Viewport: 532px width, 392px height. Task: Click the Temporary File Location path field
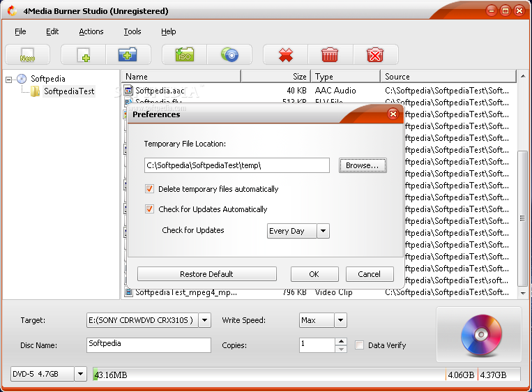(237, 165)
